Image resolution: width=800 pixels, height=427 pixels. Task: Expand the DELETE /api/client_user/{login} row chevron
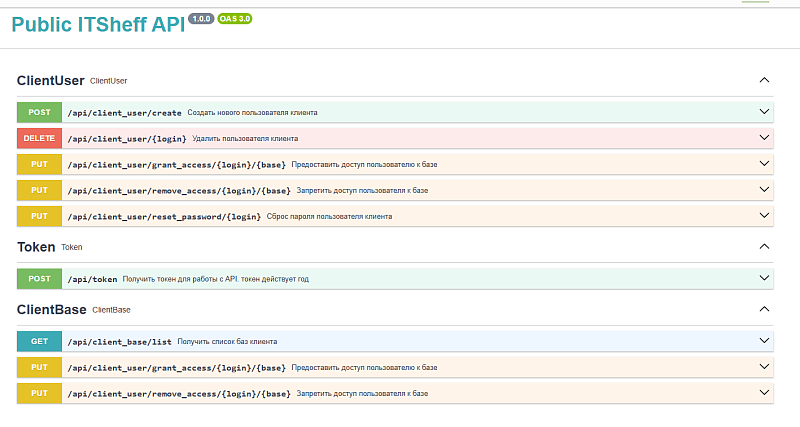click(x=764, y=138)
